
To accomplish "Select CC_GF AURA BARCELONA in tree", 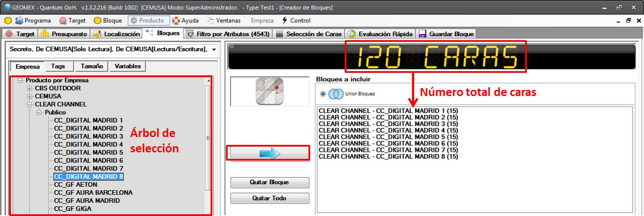I will [x=93, y=192].
